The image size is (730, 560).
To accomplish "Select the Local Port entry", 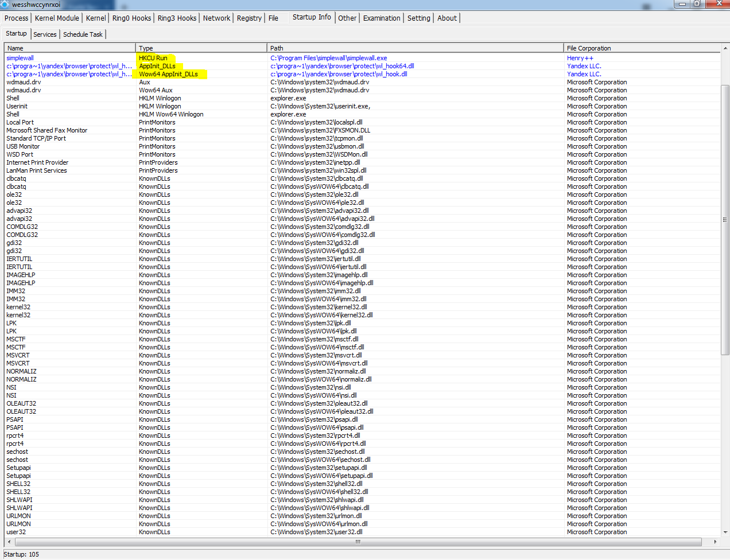I will [20, 122].
